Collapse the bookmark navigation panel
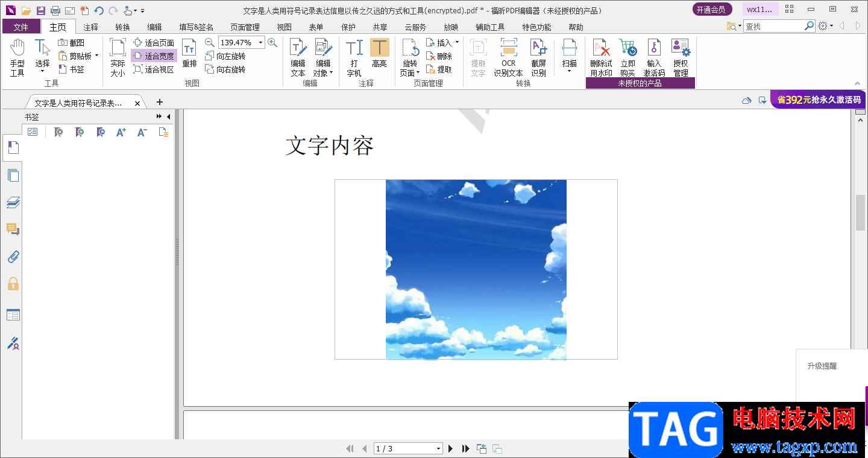The width and height of the screenshot is (868, 458). tap(168, 116)
